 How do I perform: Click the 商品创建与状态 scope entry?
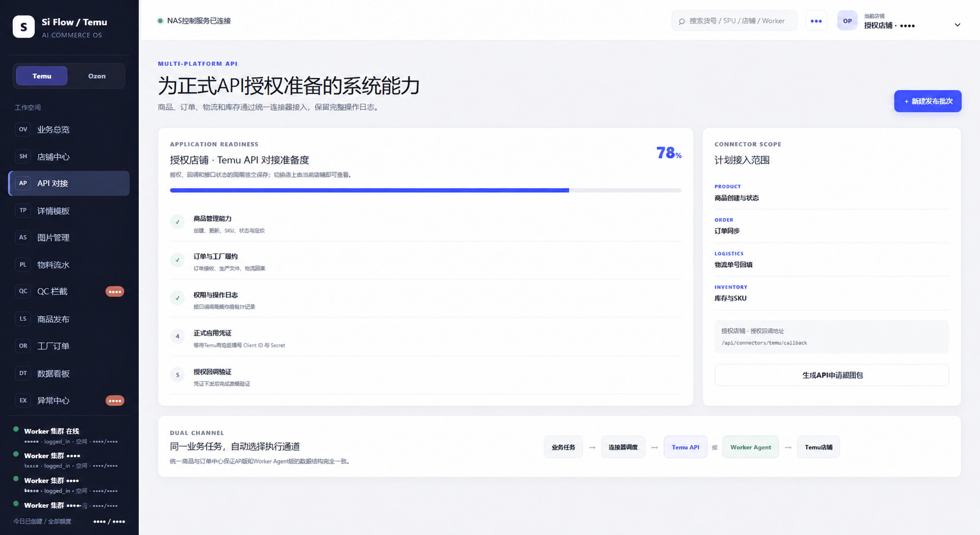[x=736, y=198]
